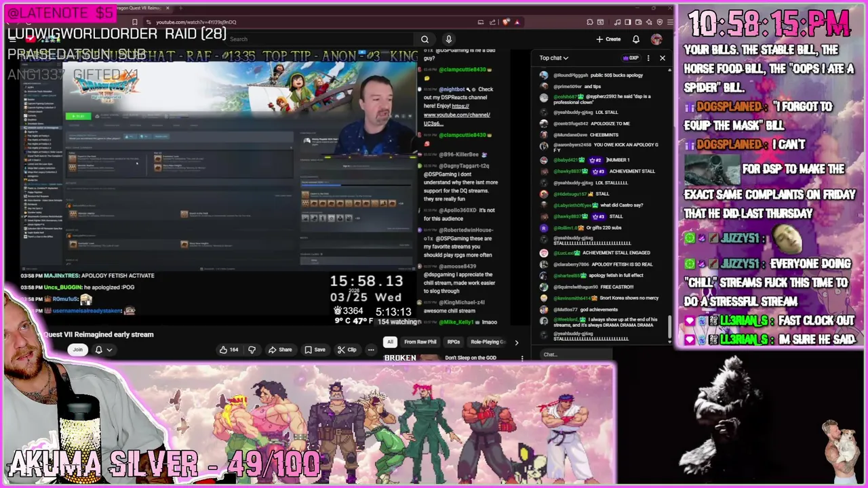Click the cast screen icon in address bar
This screenshot has width=868, height=488.
pos(481,22)
